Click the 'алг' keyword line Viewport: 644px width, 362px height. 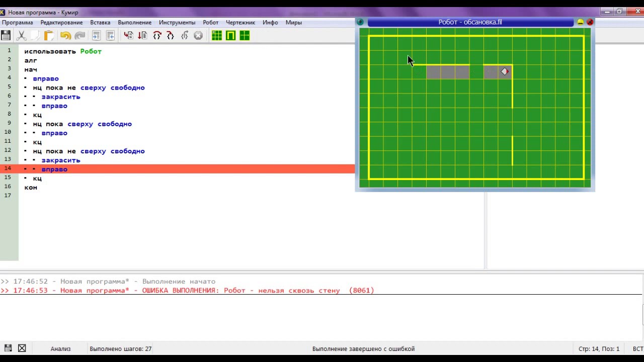(x=31, y=60)
